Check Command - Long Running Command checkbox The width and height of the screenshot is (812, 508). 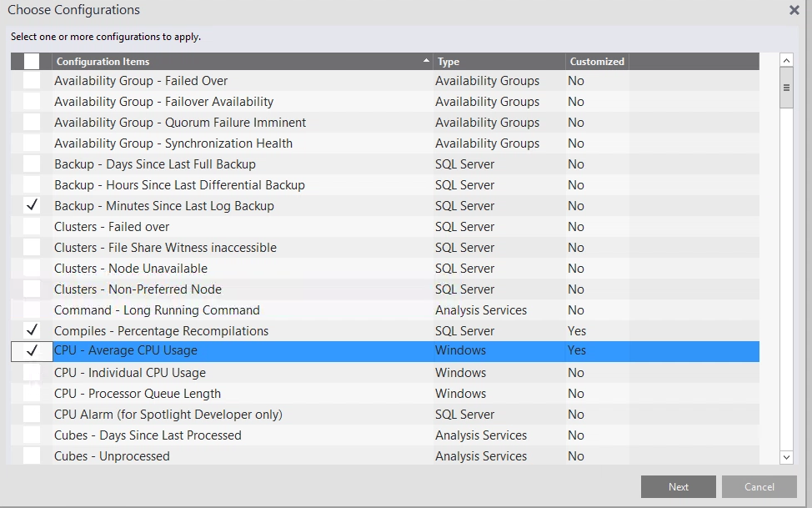click(x=32, y=310)
